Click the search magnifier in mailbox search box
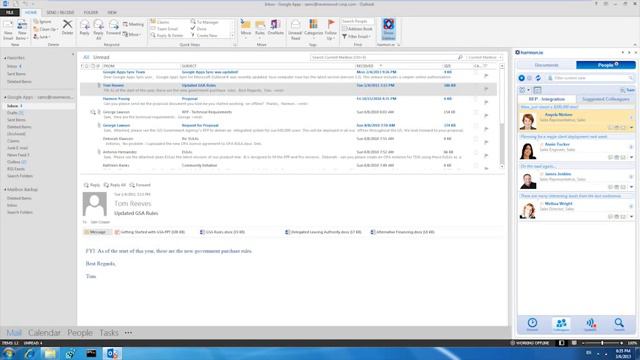Screen dimensions: 640x360 [x=460, y=58]
